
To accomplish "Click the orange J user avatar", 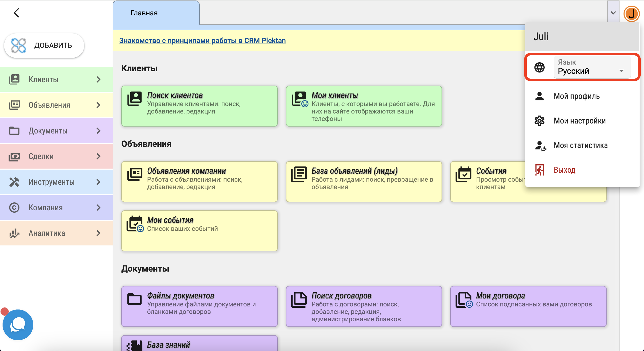I will coord(631,14).
